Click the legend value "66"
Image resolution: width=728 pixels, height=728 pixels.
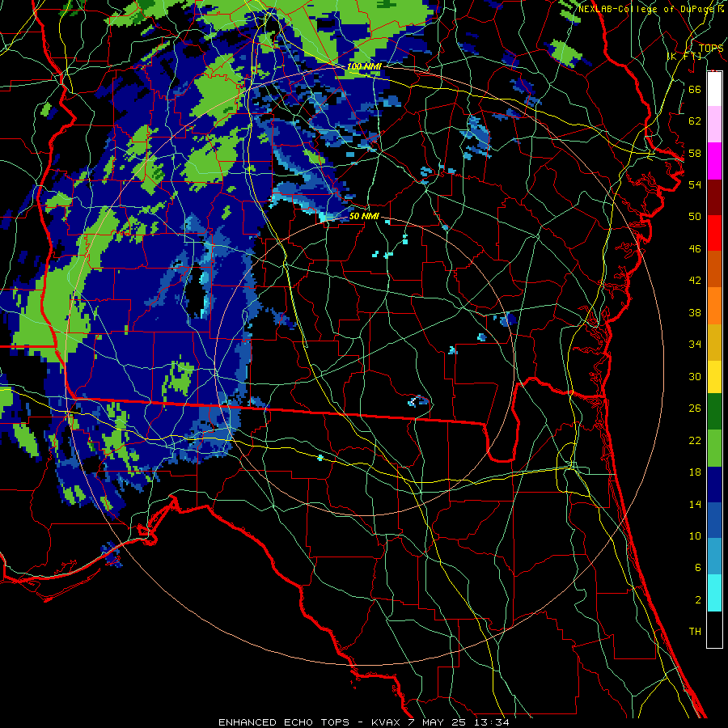click(695, 89)
